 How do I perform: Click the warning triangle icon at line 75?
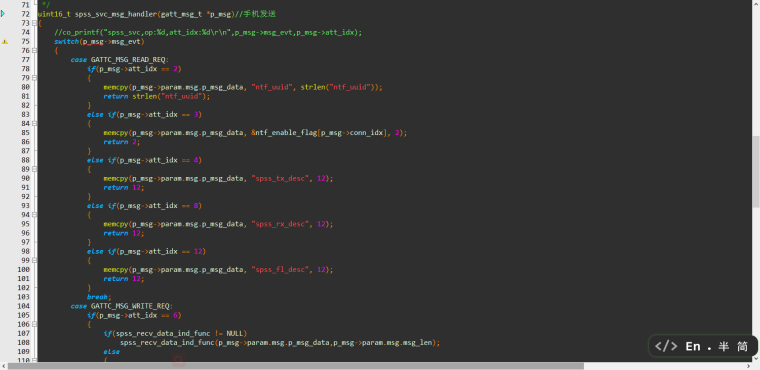[4, 42]
